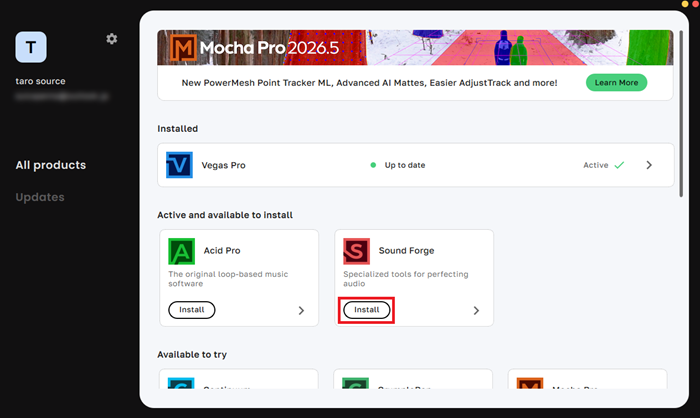Click the red window button at top right

[x=695, y=4]
